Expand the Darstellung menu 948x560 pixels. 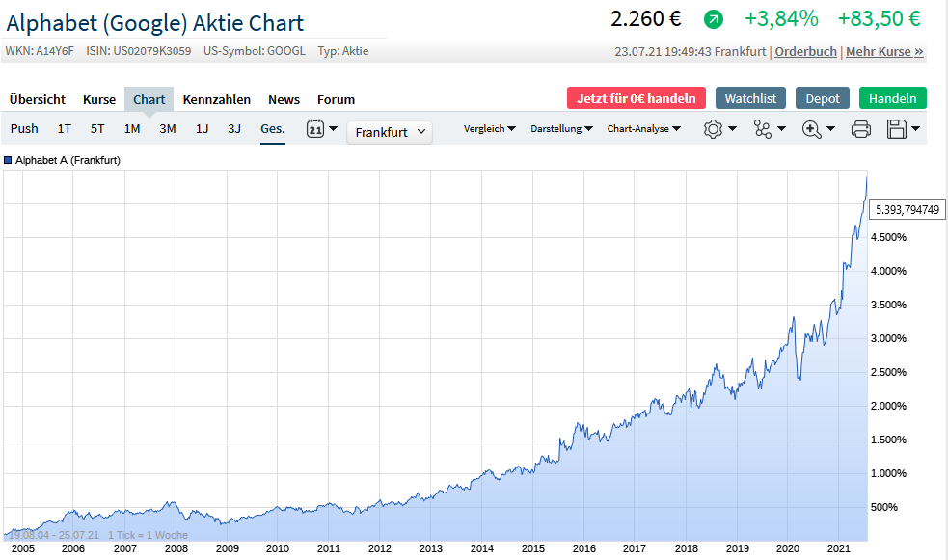(x=561, y=128)
